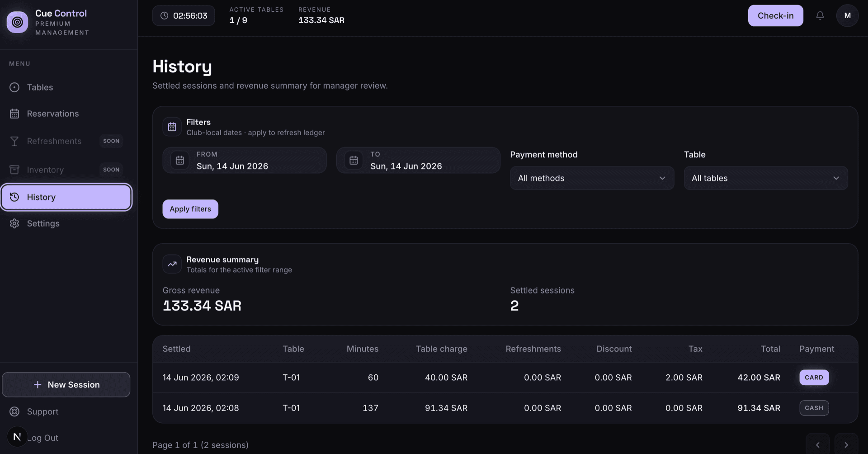The height and width of the screenshot is (454, 868).
Task: Click the Discount column header
Action: click(614, 349)
